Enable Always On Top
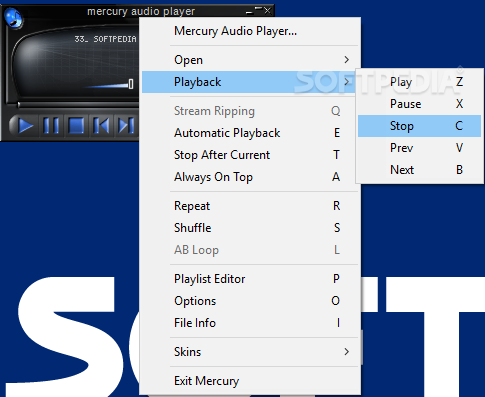The height and width of the screenshot is (397, 485). point(250,177)
